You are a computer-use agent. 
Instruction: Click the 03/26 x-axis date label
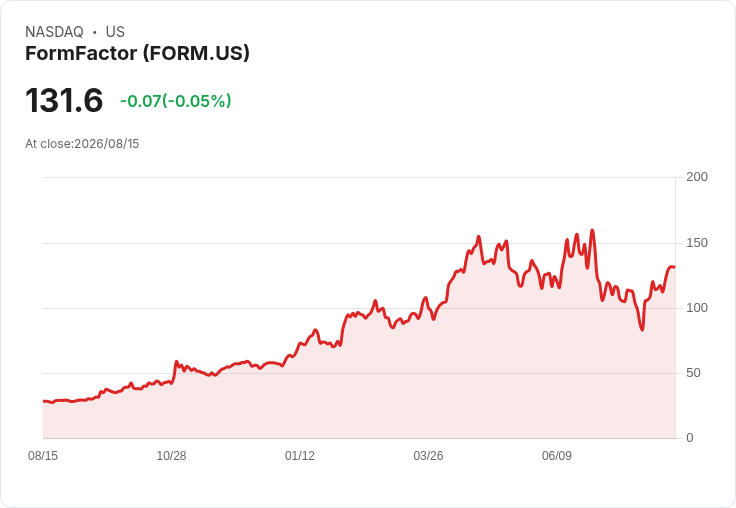(428, 455)
